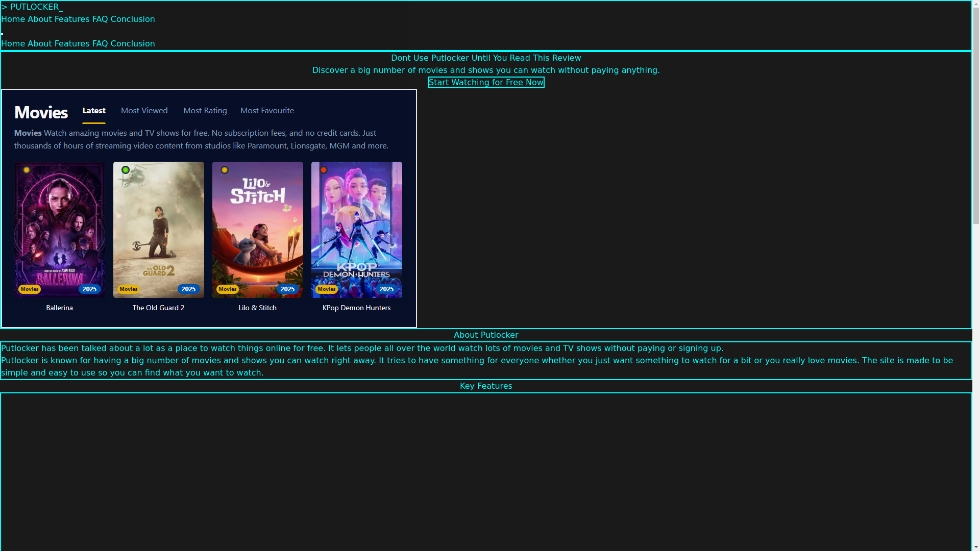Click Movies badge on KPop Demon Hunters
The height and width of the screenshot is (551, 980).
tap(327, 289)
